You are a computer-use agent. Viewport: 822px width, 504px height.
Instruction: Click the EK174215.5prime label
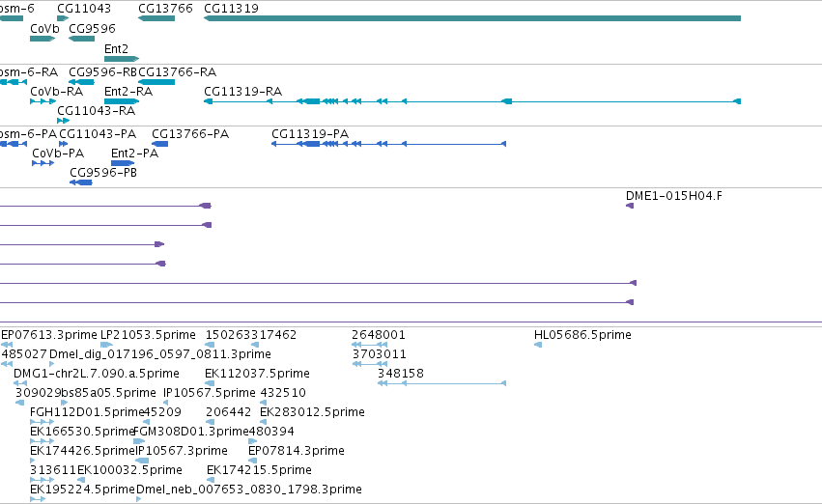coord(260,470)
